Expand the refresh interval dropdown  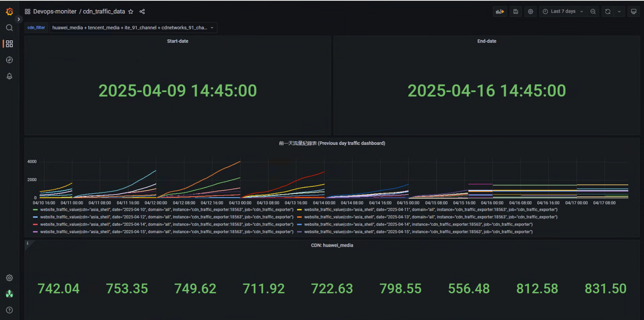tap(619, 12)
